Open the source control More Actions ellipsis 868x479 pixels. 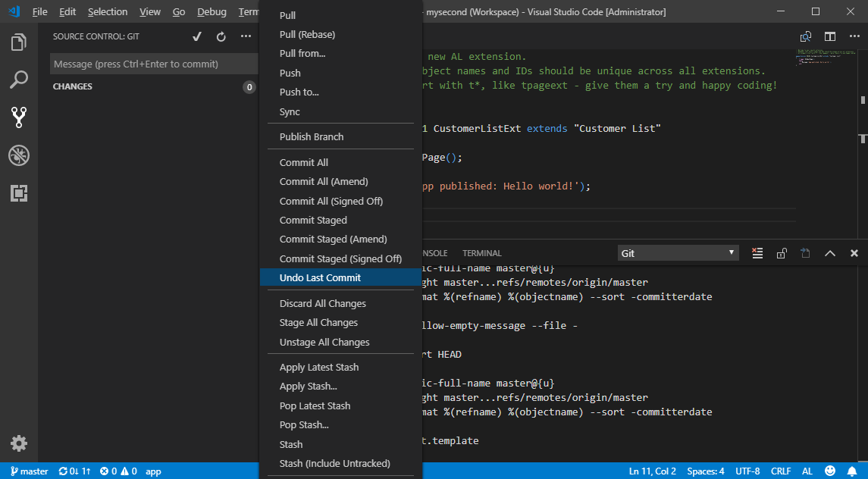(246, 36)
